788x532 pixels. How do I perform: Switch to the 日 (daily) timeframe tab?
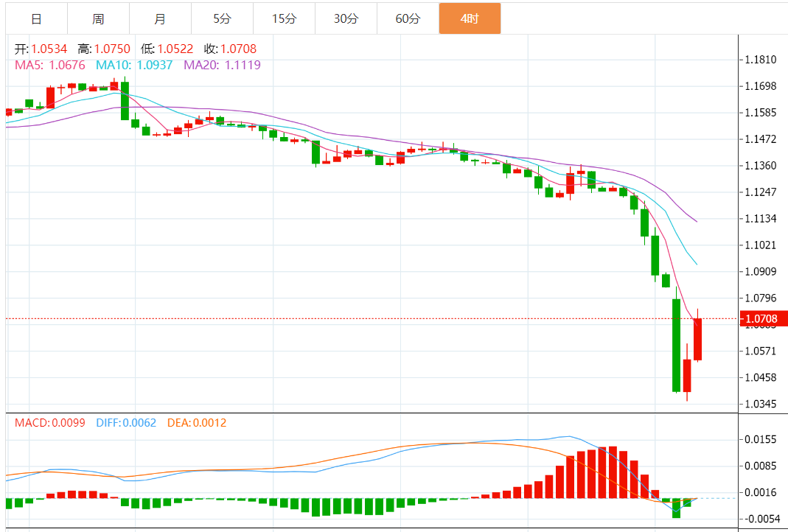pos(36,18)
